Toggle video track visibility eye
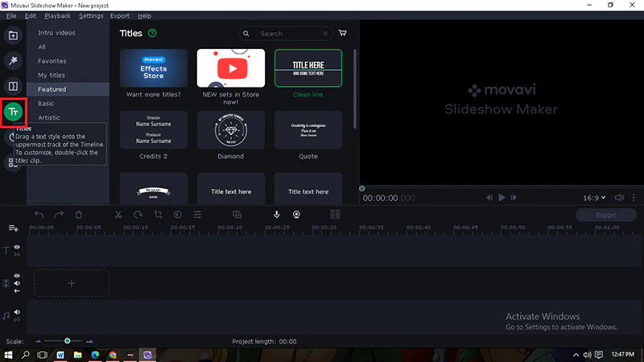The image size is (644, 362). click(x=17, y=276)
